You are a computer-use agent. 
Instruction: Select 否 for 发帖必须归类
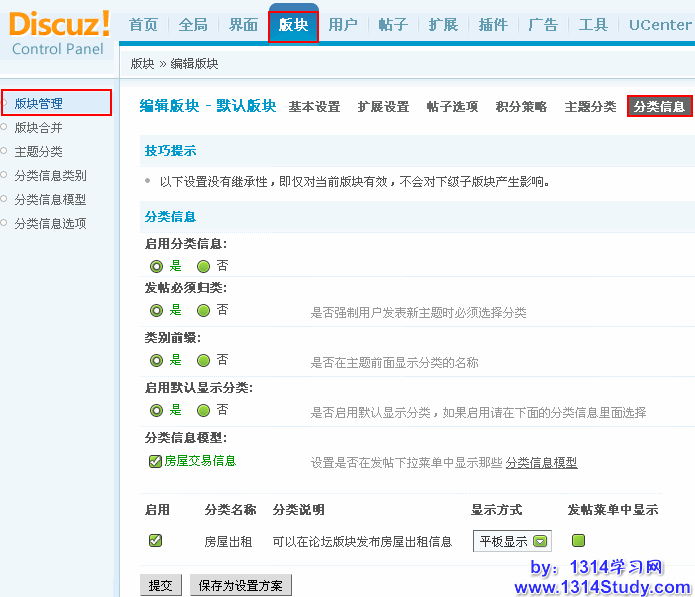coord(204,310)
